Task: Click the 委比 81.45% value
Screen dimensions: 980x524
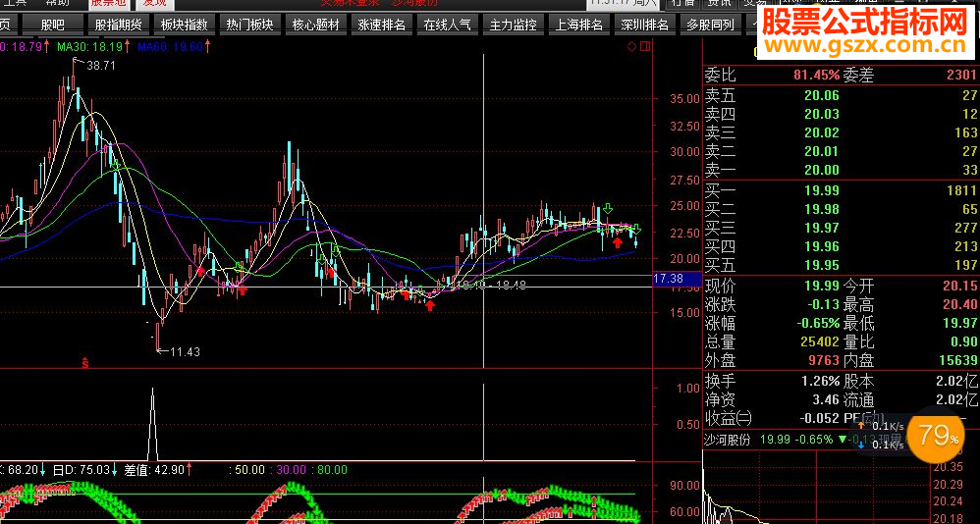Action: click(x=817, y=76)
